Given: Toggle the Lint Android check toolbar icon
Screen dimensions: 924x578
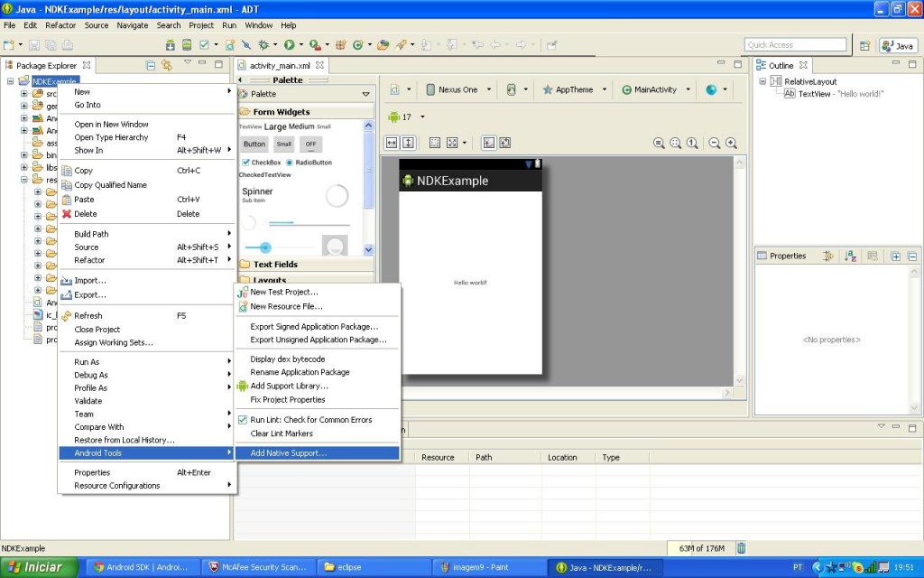Looking at the screenshot, I should 205,45.
